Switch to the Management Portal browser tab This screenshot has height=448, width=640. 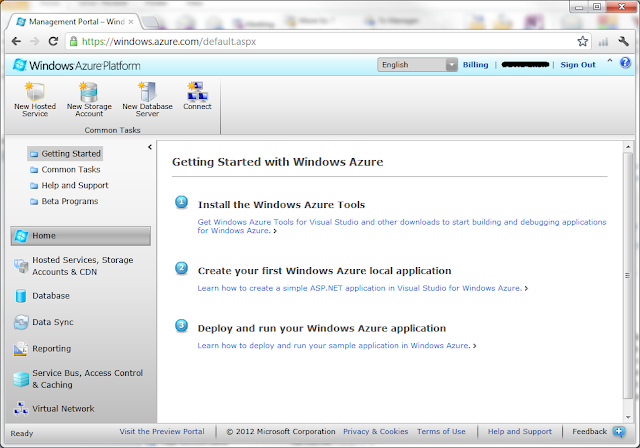[73, 22]
